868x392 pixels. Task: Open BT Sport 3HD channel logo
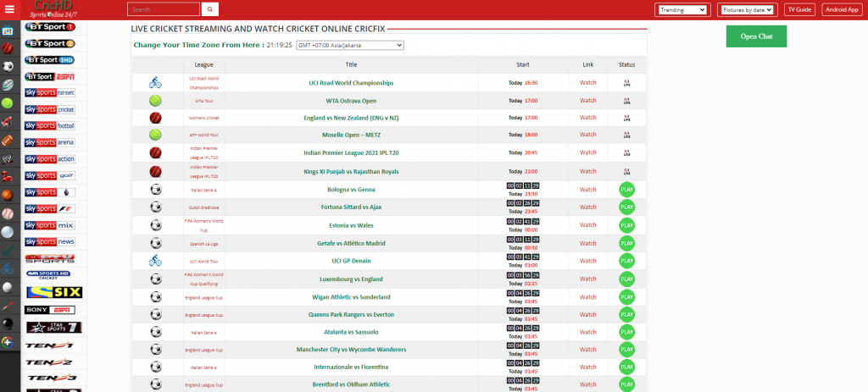50,60
